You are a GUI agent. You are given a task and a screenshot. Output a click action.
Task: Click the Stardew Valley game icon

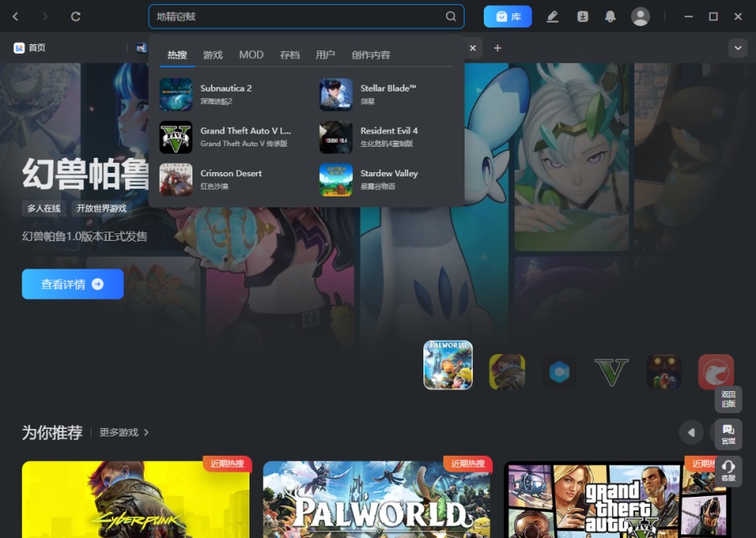click(336, 180)
